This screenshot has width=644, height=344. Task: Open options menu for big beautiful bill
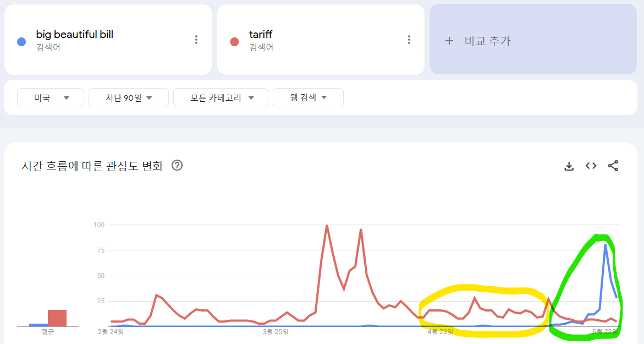tap(196, 40)
